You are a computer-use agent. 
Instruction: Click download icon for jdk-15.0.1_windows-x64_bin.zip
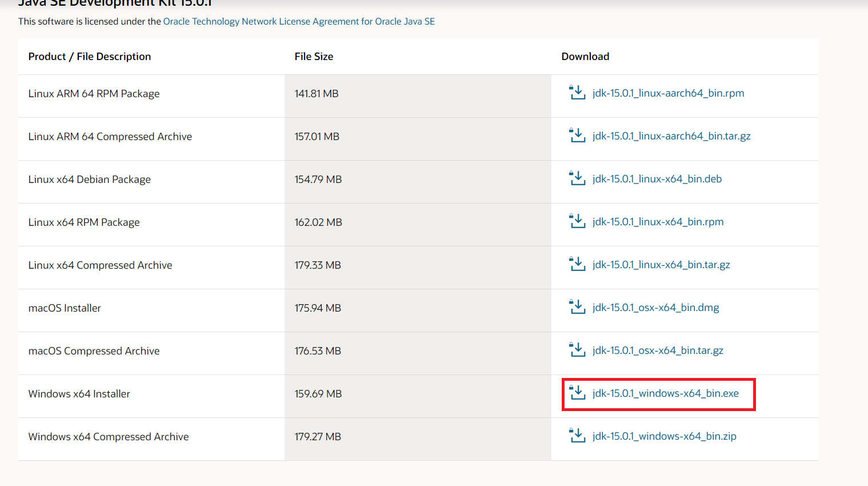[x=577, y=435]
